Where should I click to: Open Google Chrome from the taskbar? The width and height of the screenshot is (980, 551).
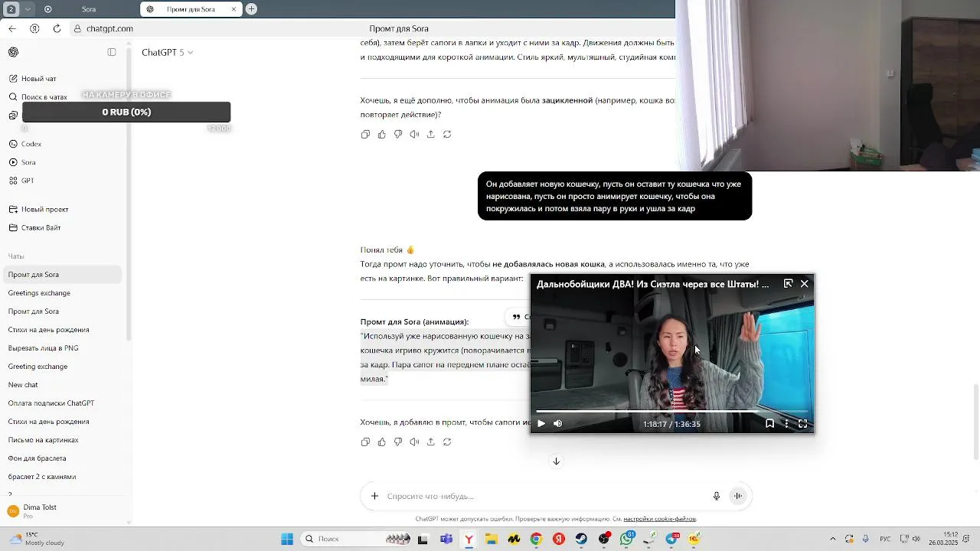536,540
